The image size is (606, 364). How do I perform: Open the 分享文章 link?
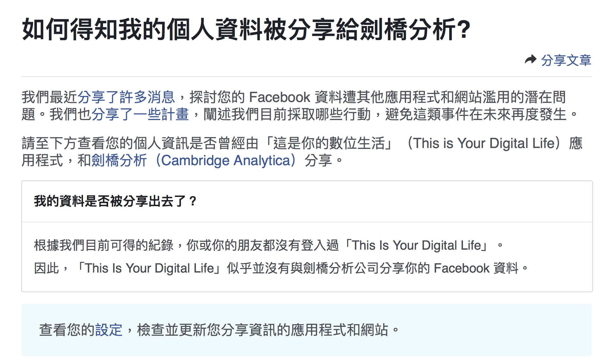click(x=566, y=60)
